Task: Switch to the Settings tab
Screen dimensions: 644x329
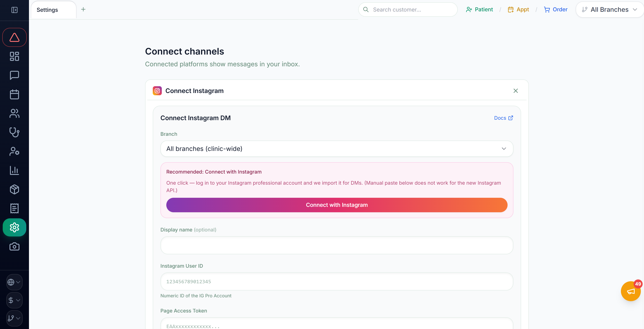Action: tap(53, 10)
